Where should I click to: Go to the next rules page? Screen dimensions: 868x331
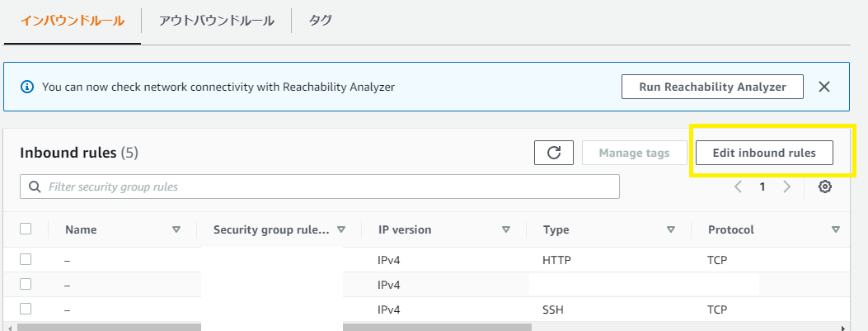786,187
